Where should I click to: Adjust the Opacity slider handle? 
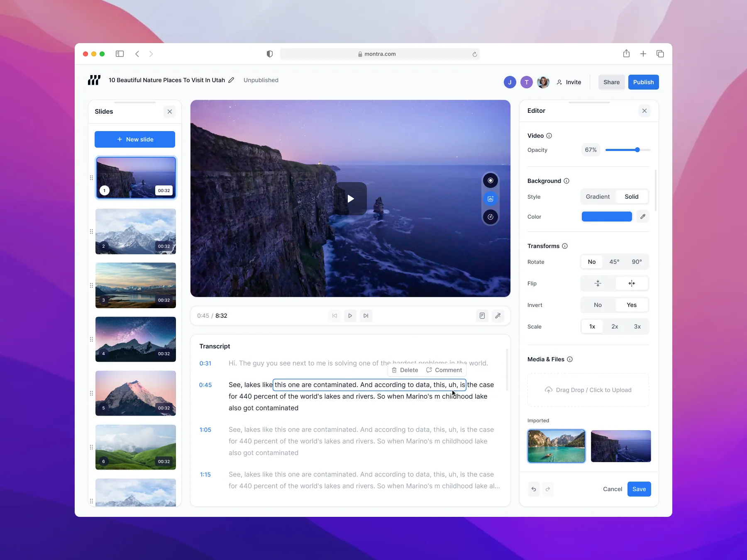click(x=637, y=150)
